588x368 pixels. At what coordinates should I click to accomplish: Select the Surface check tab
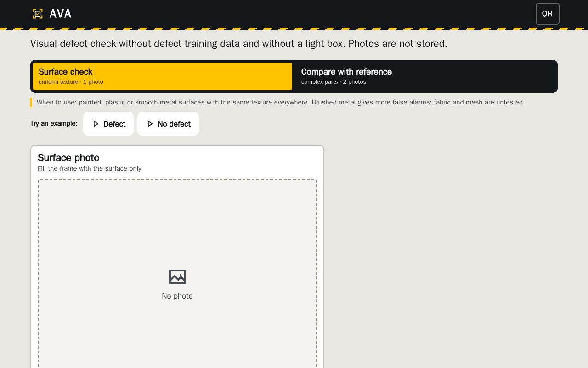coord(163,76)
